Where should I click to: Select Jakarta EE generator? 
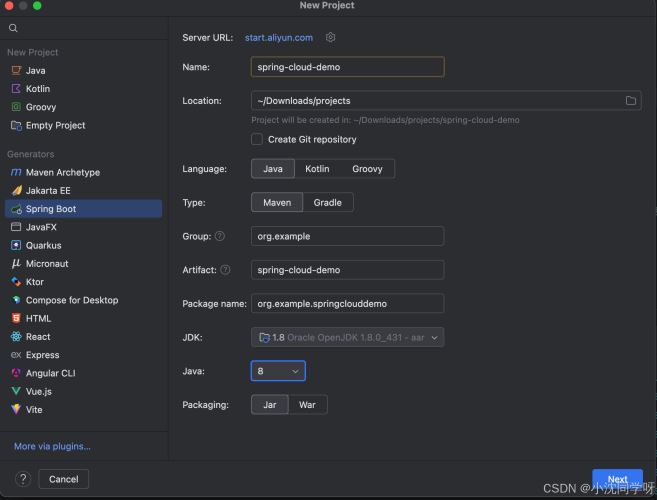83,191
